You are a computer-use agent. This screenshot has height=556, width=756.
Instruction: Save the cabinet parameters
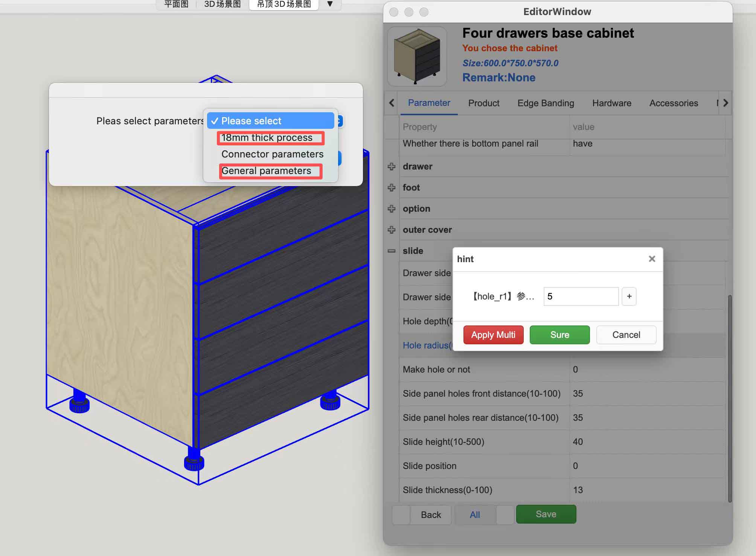546,514
